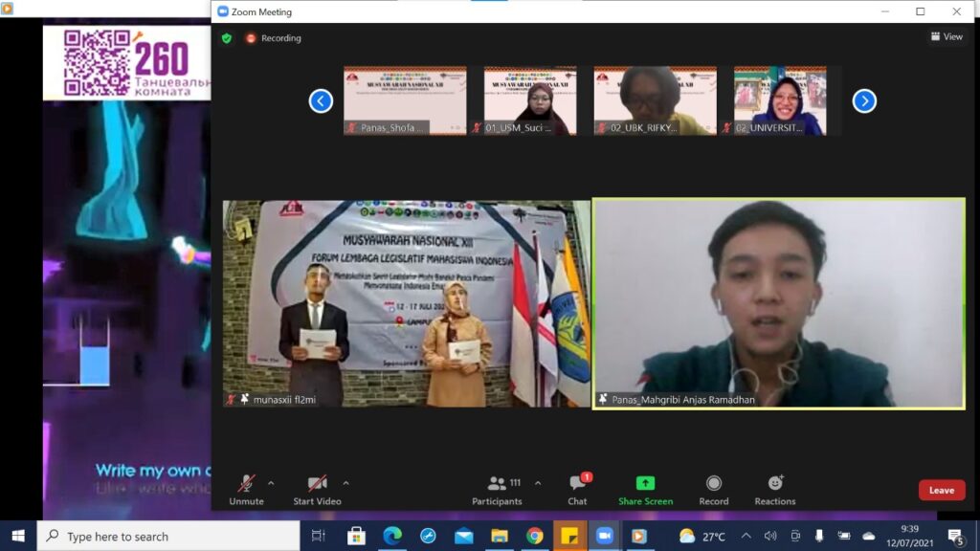Show previous participants with left arrow
This screenshot has width=980, height=551.
pos(321,100)
